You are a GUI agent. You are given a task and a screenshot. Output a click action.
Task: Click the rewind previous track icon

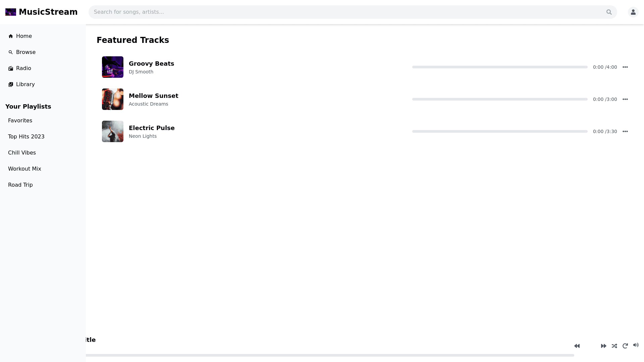click(577, 346)
